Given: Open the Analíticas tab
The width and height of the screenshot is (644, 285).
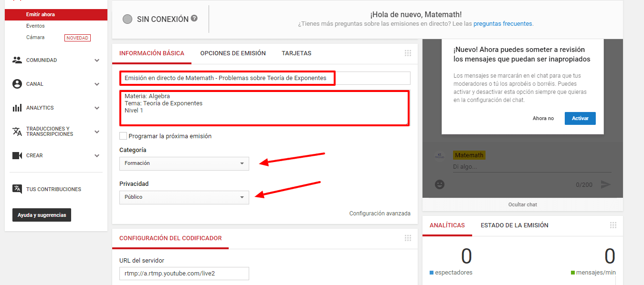Looking at the screenshot, I should coord(447,225).
